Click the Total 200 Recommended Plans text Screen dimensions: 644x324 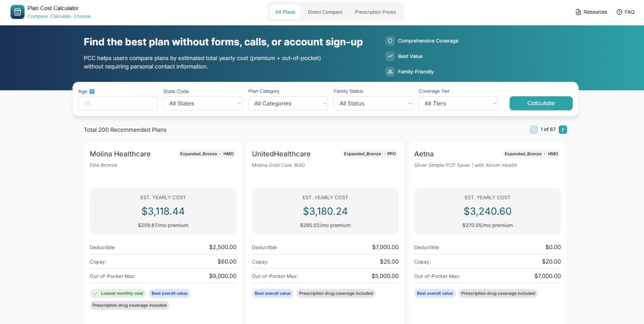(125, 130)
